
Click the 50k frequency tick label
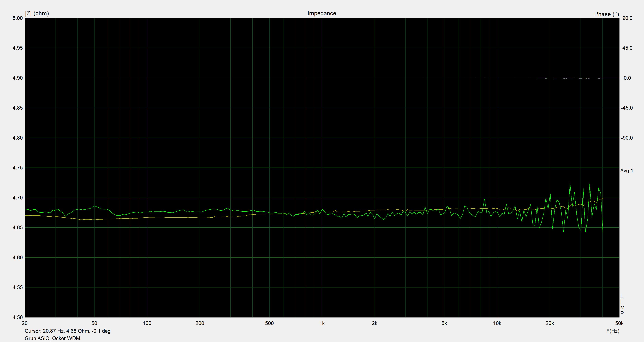tap(619, 323)
